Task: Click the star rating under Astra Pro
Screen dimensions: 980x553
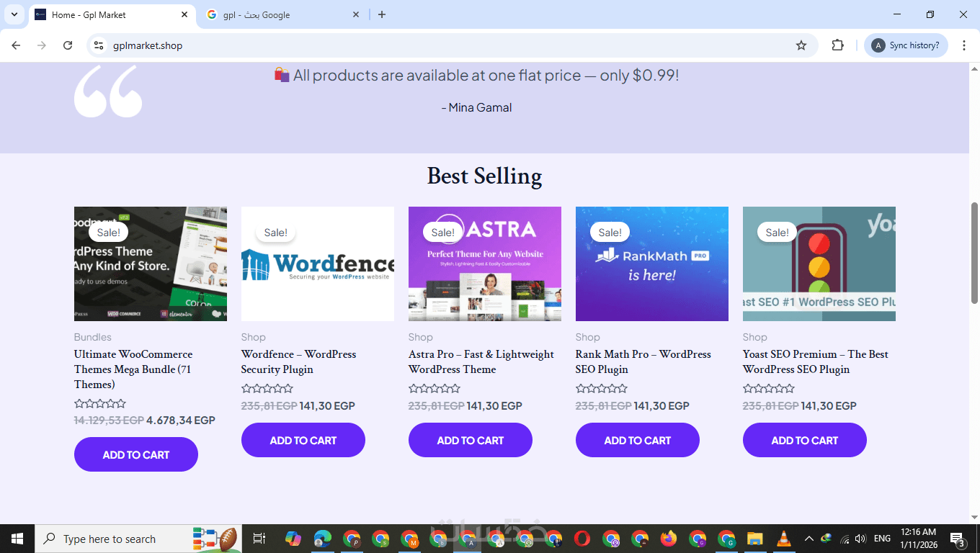Action: coord(435,389)
